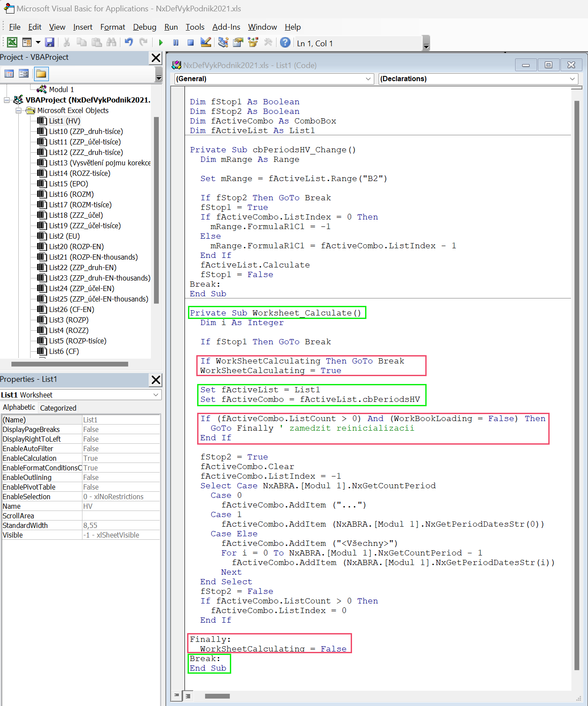Run the macro with the green play icon
Image resolution: width=588 pixels, height=706 pixels.
161,43
